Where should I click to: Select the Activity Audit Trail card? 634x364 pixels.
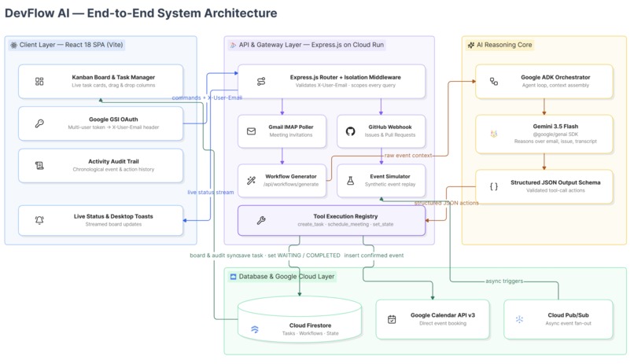click(101, 165)
